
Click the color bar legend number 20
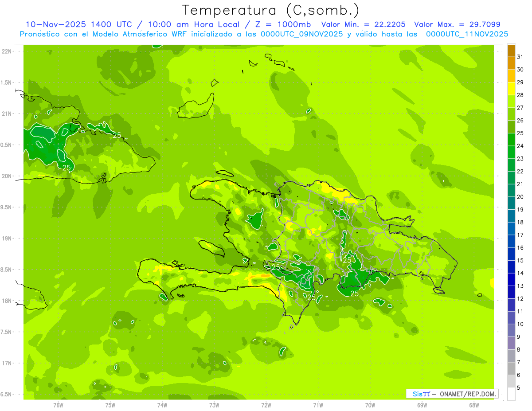[520, 197]
